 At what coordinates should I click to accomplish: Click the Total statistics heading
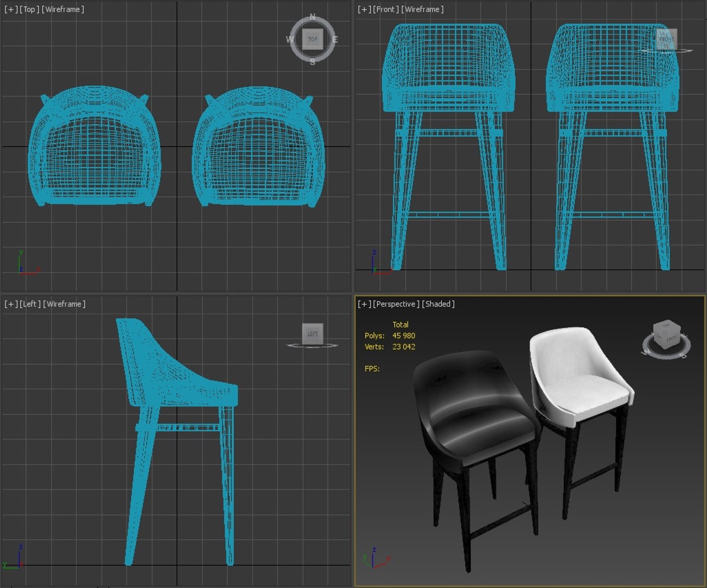(400, 324)
